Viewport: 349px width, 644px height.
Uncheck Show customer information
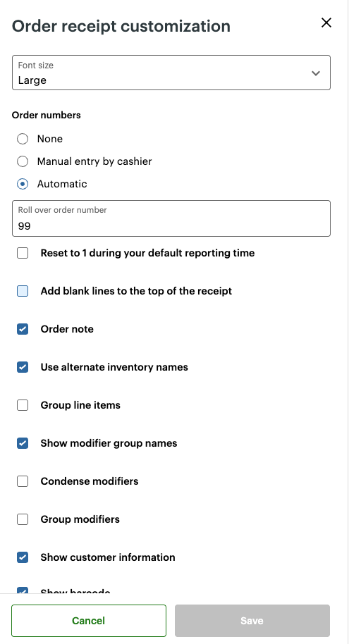pos(23,557)
